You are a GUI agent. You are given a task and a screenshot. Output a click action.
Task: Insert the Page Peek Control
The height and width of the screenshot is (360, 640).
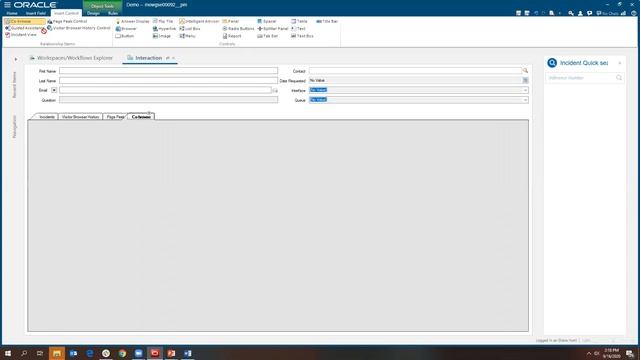pyautogui.click(x=67, y=21)
